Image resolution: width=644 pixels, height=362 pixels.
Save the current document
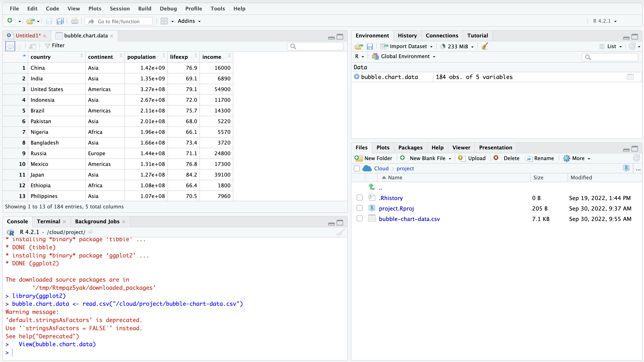49,21
